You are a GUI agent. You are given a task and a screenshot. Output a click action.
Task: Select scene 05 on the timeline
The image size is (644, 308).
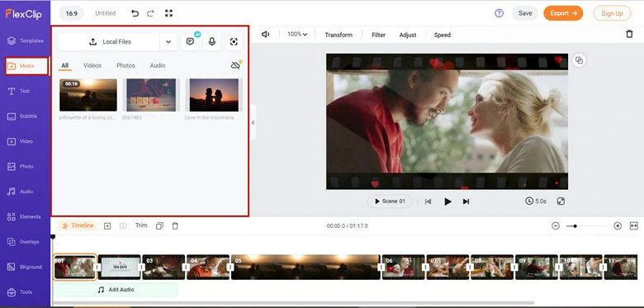305,267
